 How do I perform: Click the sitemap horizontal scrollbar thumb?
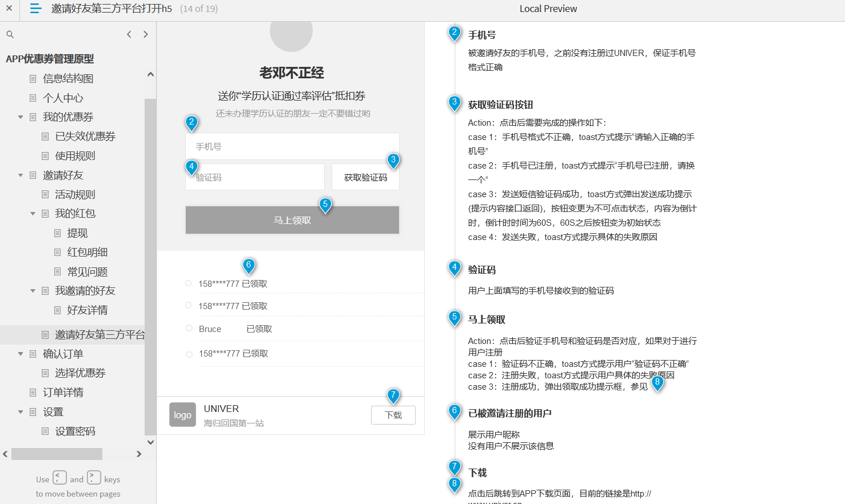pyautogui.click(x=57, y=454)
